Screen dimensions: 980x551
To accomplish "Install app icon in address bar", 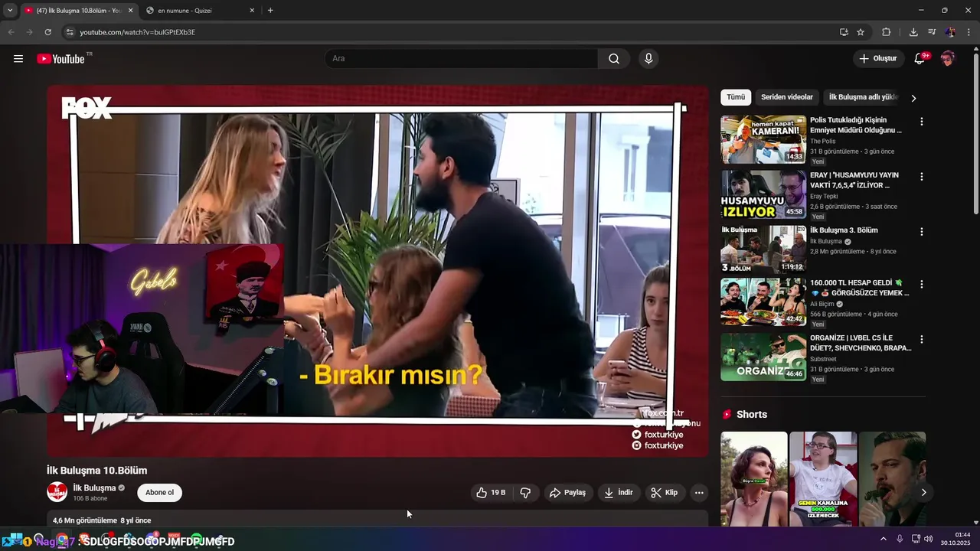I will pos(844,32).
